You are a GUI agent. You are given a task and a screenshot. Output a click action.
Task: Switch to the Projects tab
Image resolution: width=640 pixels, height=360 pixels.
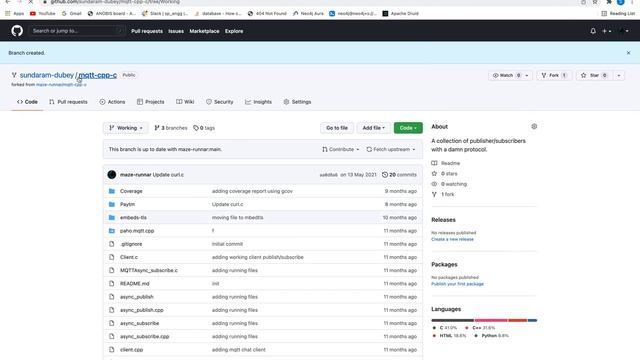[151, 102]
